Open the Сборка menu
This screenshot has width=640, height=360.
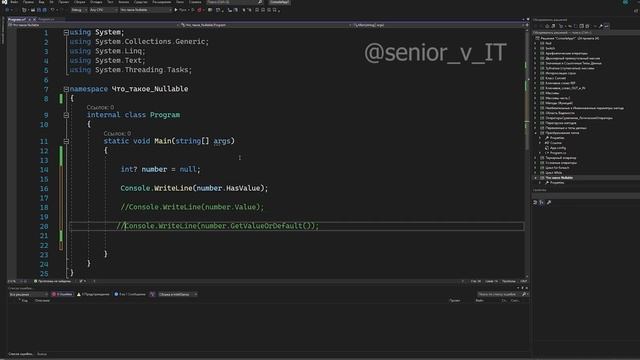pyautogui.click(x=80, y=2)
